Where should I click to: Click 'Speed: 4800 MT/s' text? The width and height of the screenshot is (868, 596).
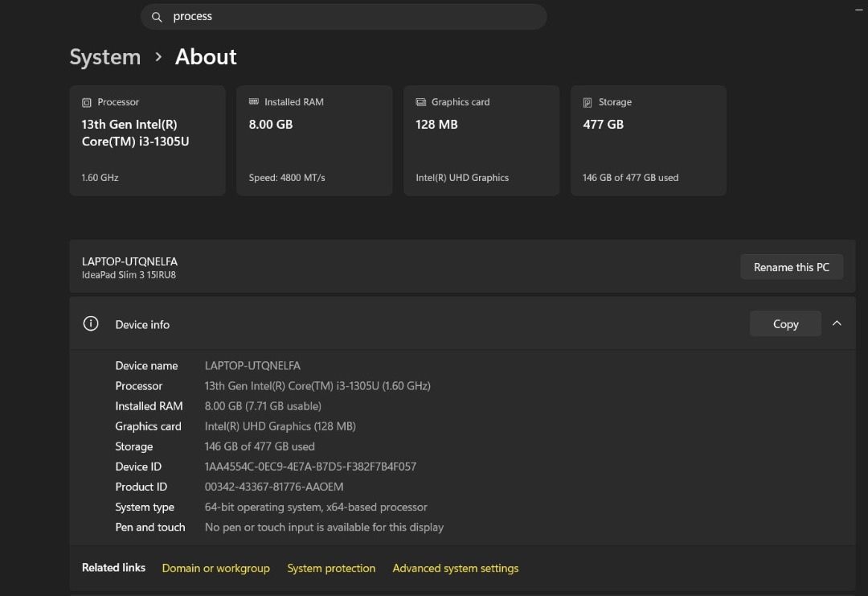tap(287, 178)
